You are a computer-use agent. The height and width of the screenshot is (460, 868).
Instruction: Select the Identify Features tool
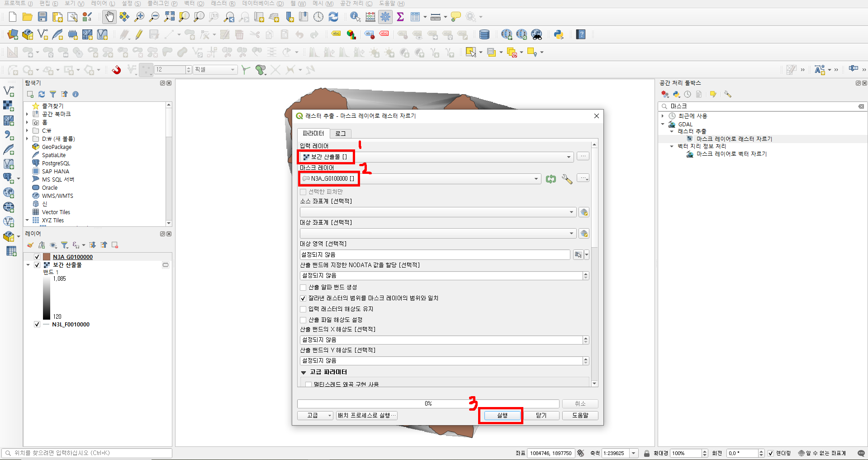(x=356, y=17)
